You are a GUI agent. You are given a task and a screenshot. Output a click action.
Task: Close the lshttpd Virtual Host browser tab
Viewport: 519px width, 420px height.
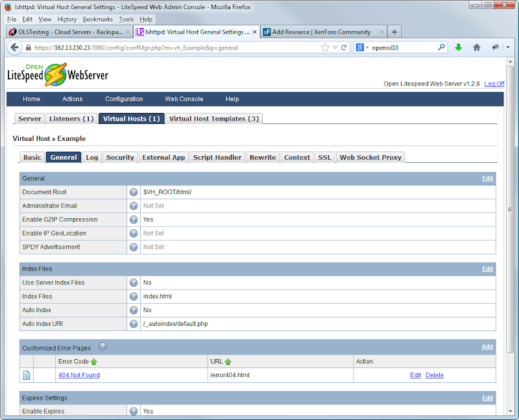click(x=254, y=32)
